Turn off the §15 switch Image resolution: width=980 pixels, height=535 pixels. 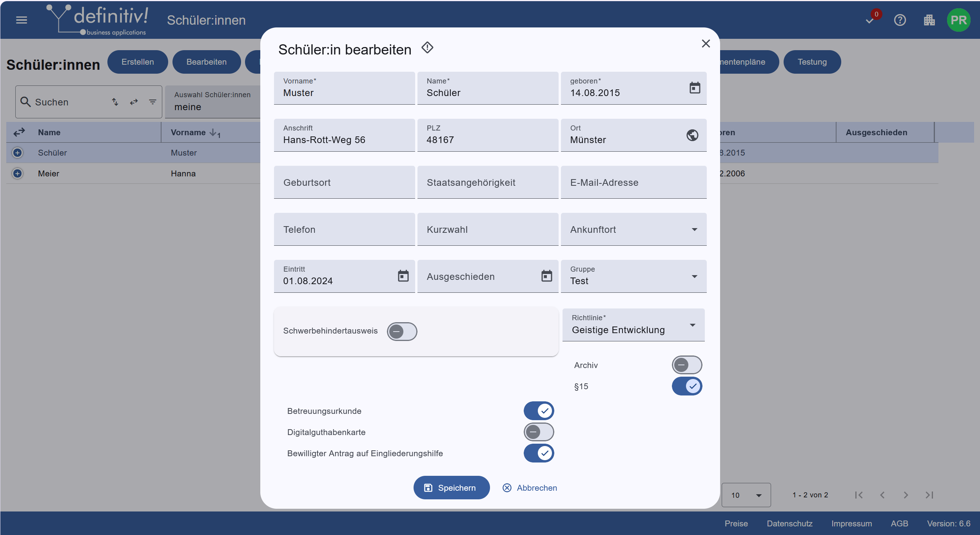[687, 386]
